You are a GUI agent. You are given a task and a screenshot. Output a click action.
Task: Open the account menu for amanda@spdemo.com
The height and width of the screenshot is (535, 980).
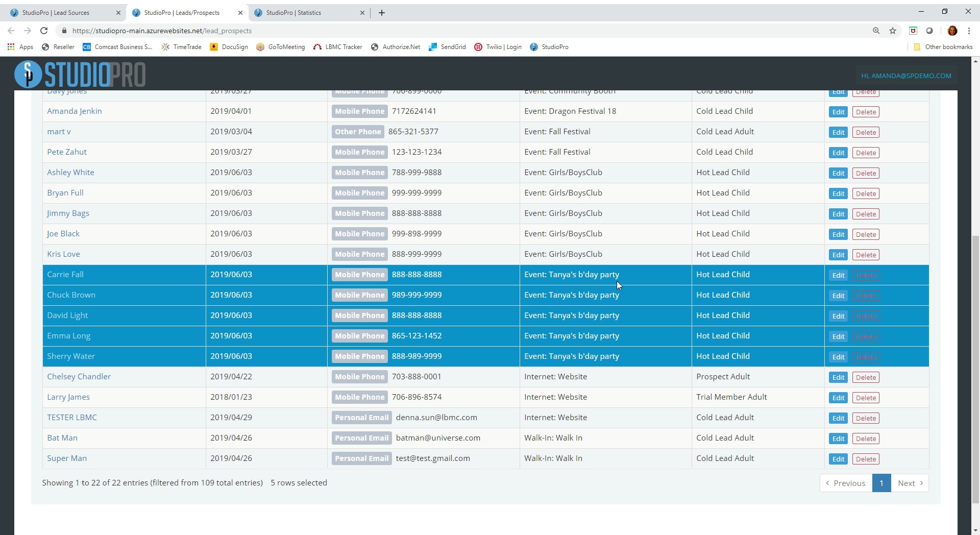pyautogui.click(x=906, y=76)
